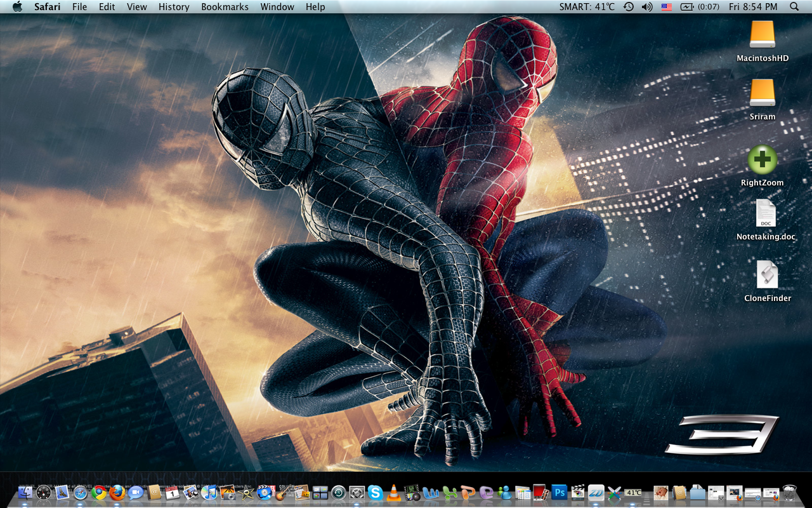Screen dimensions: 812x508
Task: Open the baby photo stack in Dock
Action: 661,492
